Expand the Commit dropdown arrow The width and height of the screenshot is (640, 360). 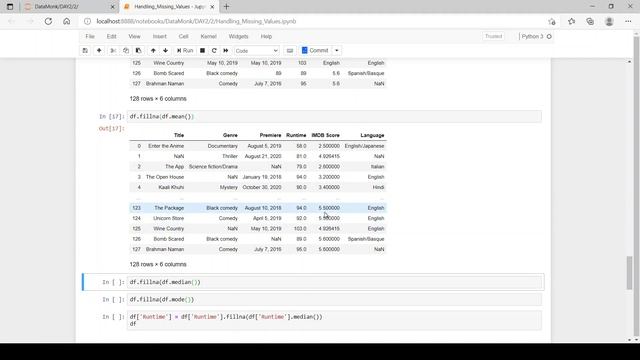click(x=337, y=51)
